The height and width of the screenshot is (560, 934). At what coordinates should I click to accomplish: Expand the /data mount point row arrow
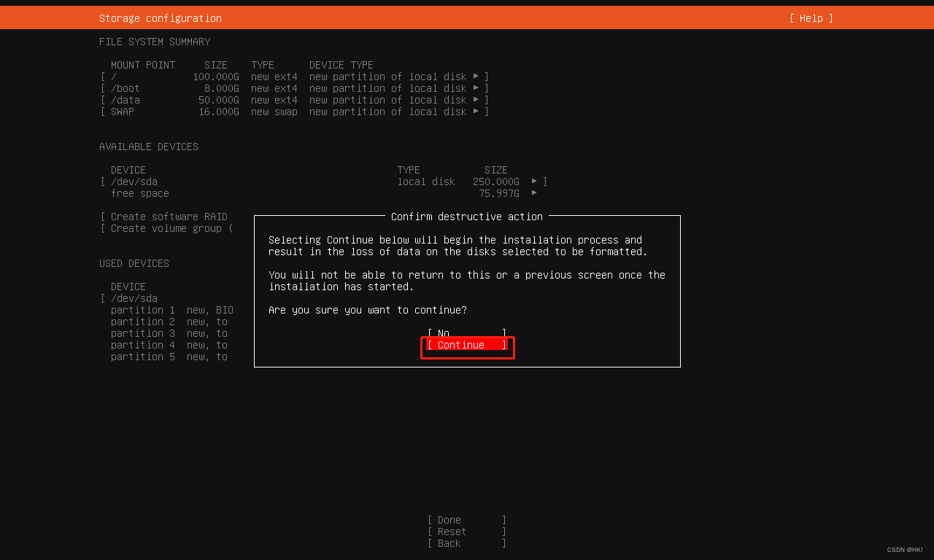coord(476,100)
